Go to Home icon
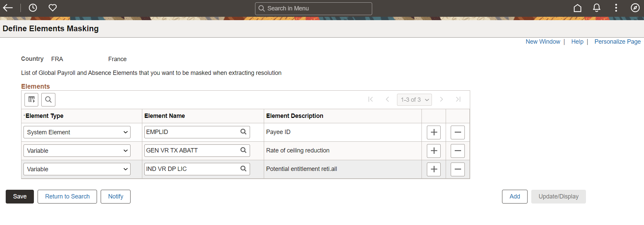This screenshot has width=644, height=225. [577, 8]
